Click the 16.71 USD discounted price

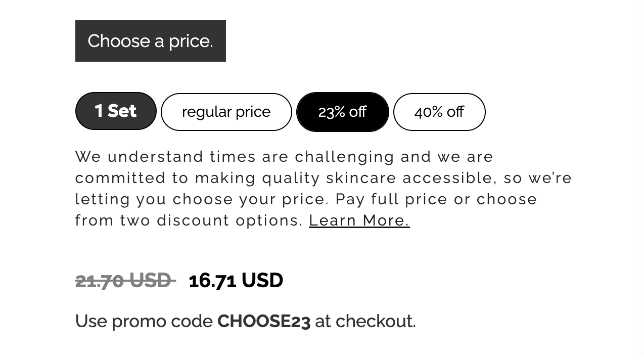(236, 281)
